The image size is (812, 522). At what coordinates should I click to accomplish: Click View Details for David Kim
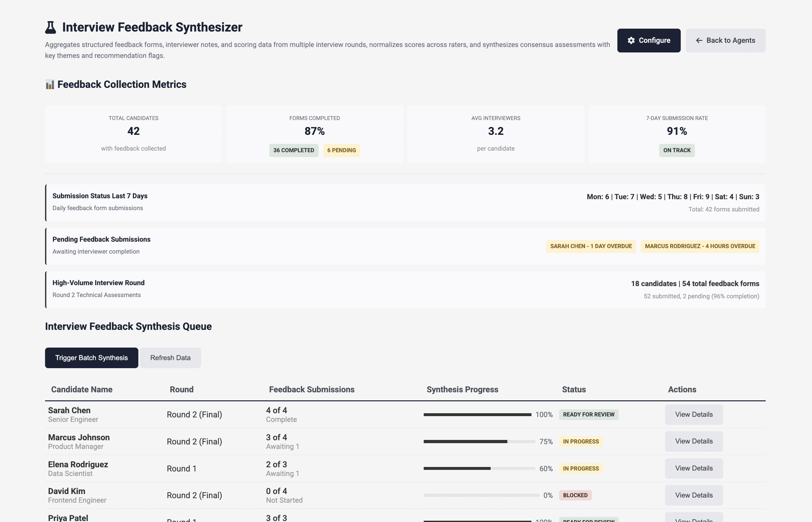pos(693,495)
